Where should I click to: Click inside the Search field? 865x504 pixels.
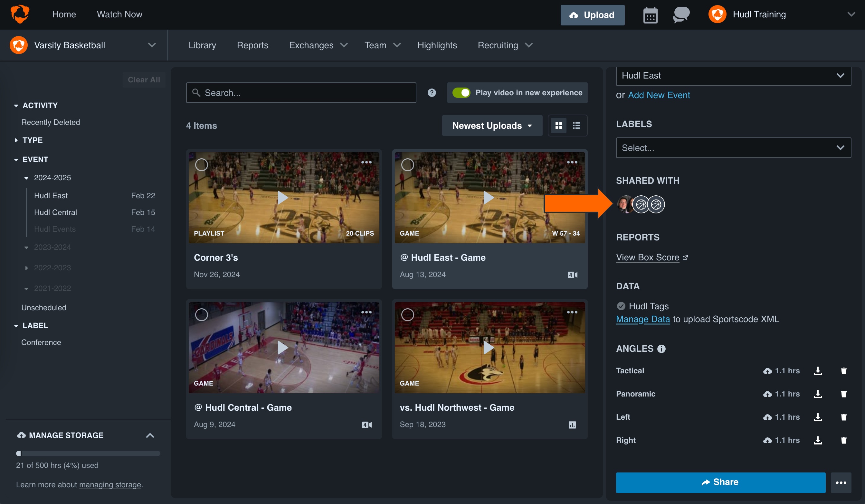(301, 93)
